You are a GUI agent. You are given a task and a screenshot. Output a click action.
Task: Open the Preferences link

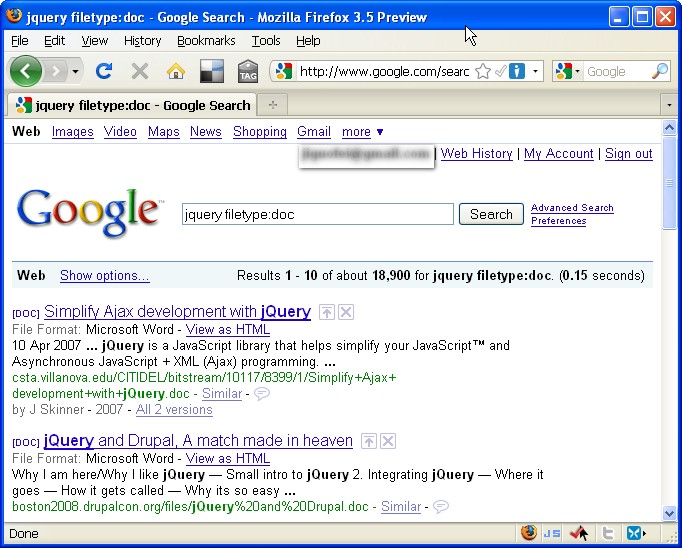coord(558,221)
